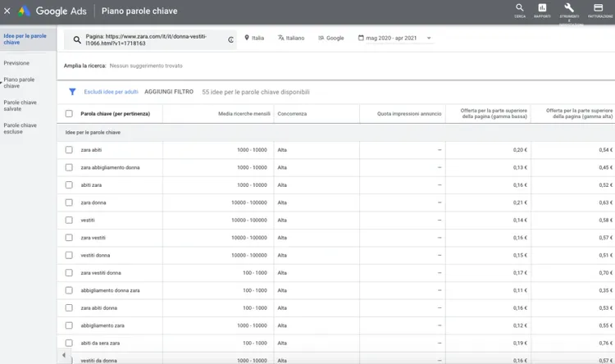Check the box for vestiti keyword
This screenshot has width=615, height=364.
click(x=69, y=220)
